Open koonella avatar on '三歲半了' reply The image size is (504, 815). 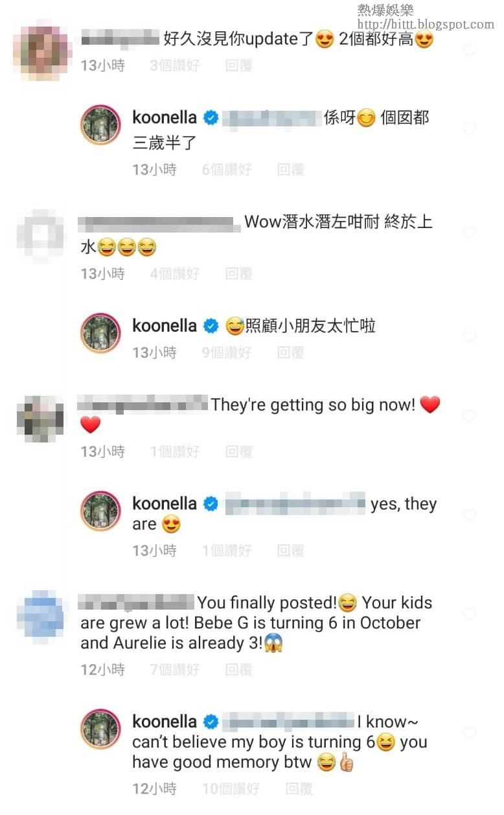coord(100,125)
